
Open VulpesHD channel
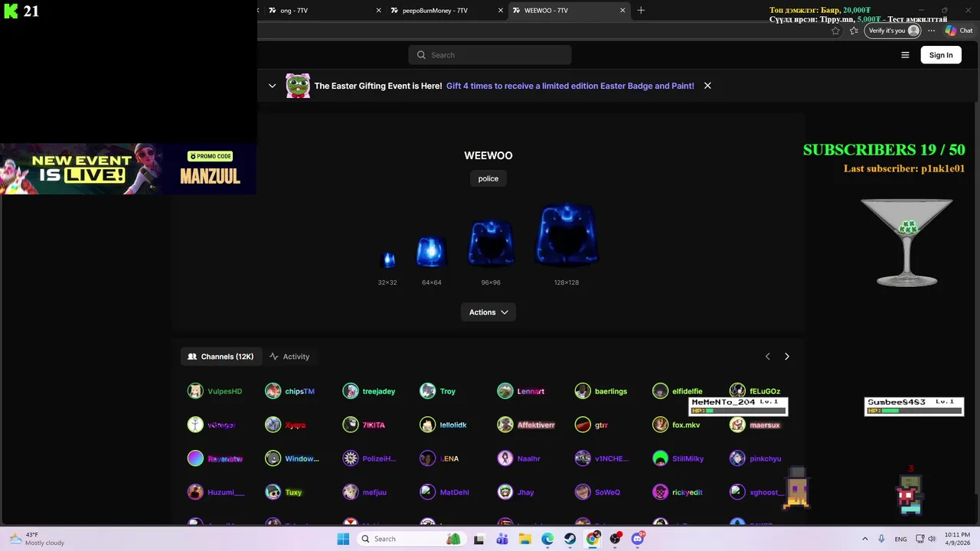pyautogui.click(x=215, y=391)
